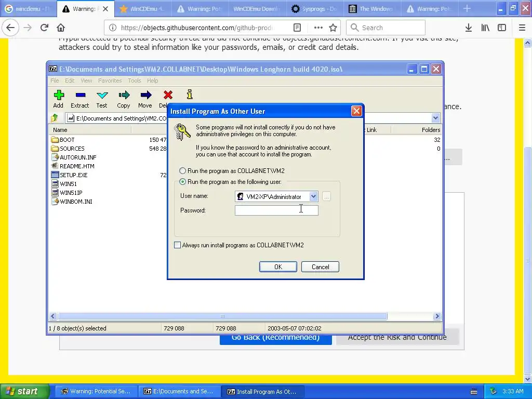This screenshot has width=532, height=399.
Task: Close the active Warning tab
Action: click(105, 9)
